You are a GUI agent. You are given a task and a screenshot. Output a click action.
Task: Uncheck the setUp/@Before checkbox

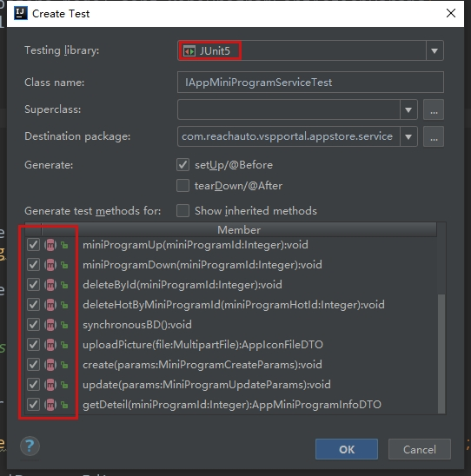(182, 165)
